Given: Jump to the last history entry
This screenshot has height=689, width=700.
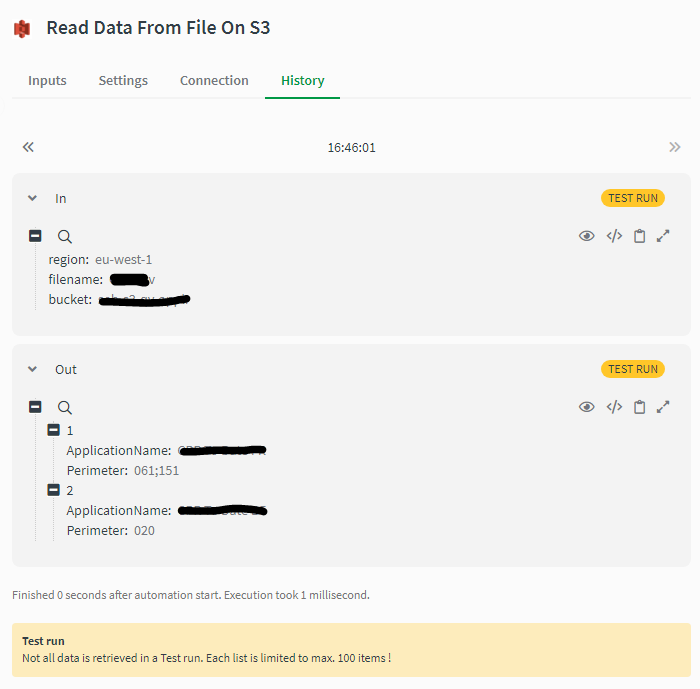Looking at the screenshot, I should click(x=675, y=147).
